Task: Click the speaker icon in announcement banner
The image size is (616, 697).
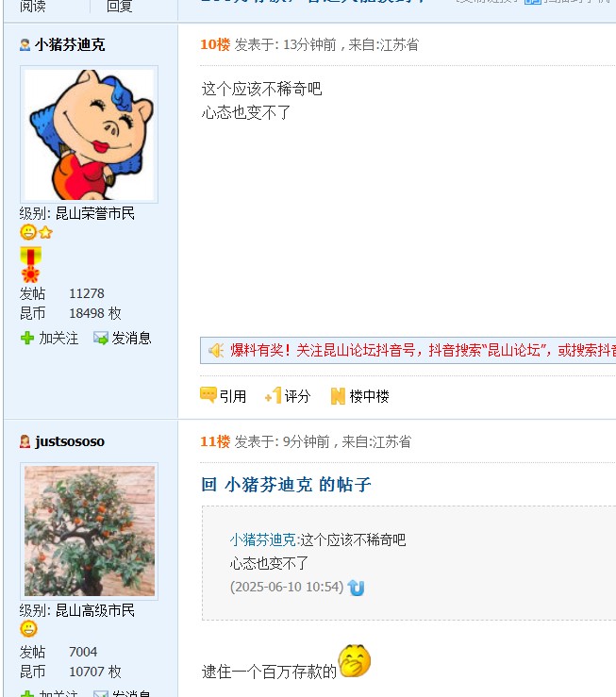Action: [216, 350]
